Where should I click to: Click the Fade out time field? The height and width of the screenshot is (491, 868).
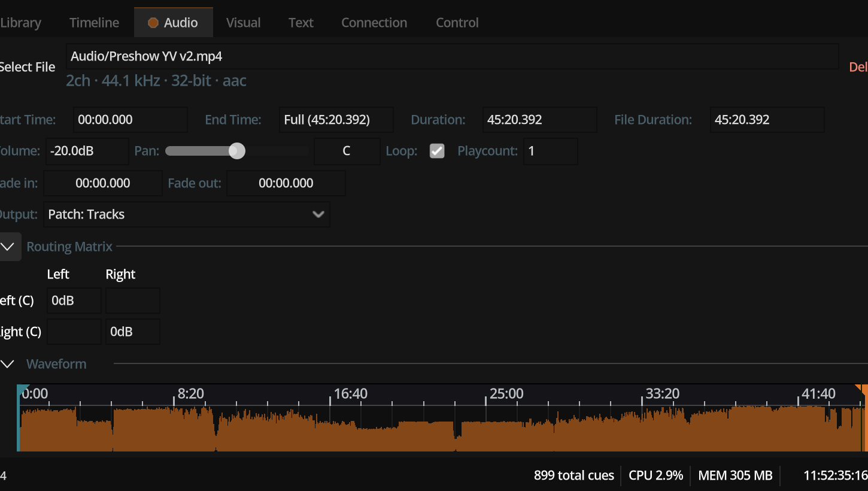tap(286, 183)
